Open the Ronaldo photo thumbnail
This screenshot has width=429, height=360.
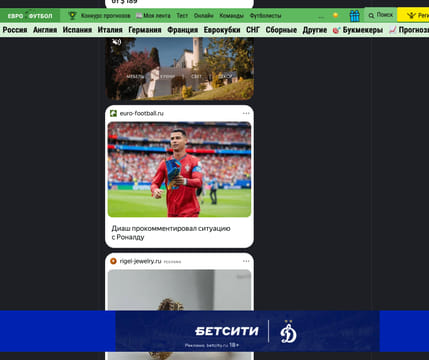point(179,169)
